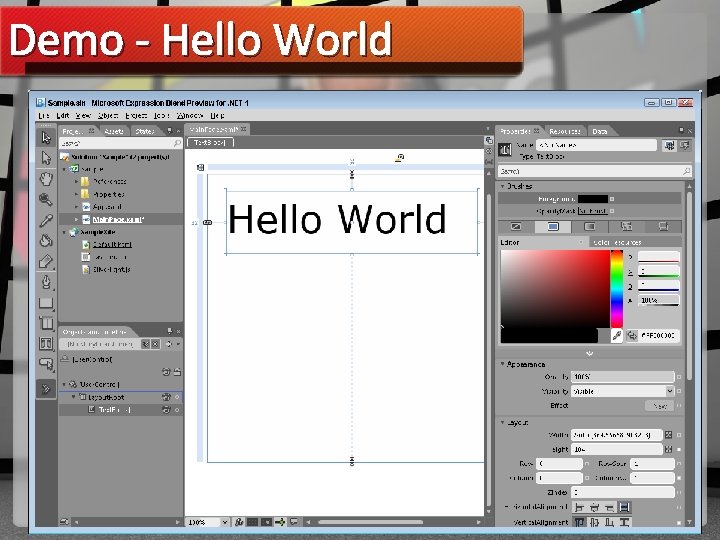The width and height of the screenshot is (720, 540).
Task: Click the rainbow hue slider strip
Action: point(617,289)
